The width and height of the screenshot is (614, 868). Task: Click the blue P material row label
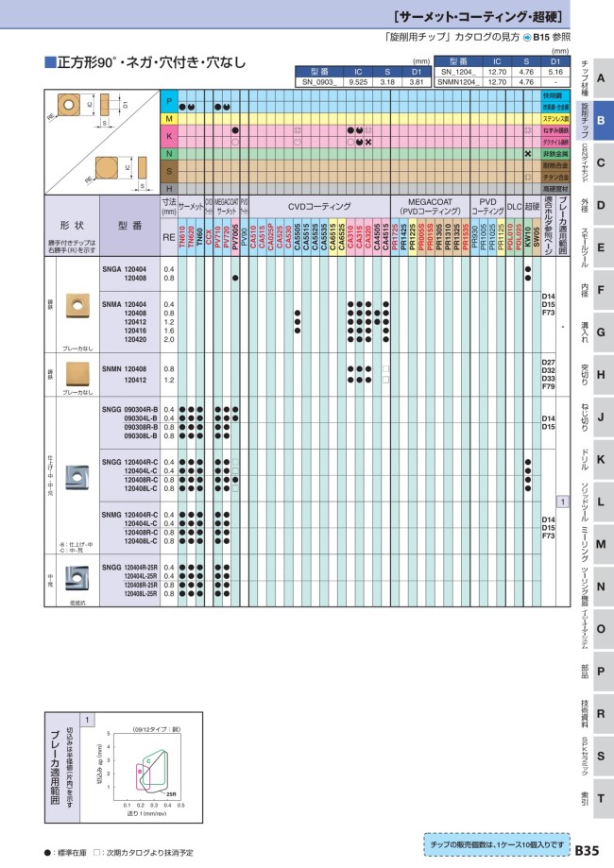pyautogui.click(x=168, y=101)
